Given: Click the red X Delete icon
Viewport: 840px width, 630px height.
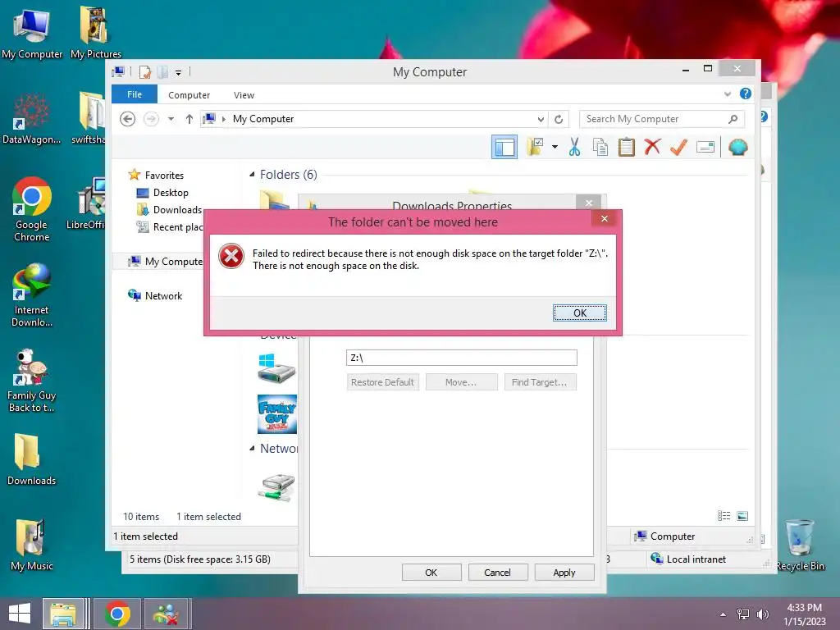Looking at the screenshot, I should point(652,147).
